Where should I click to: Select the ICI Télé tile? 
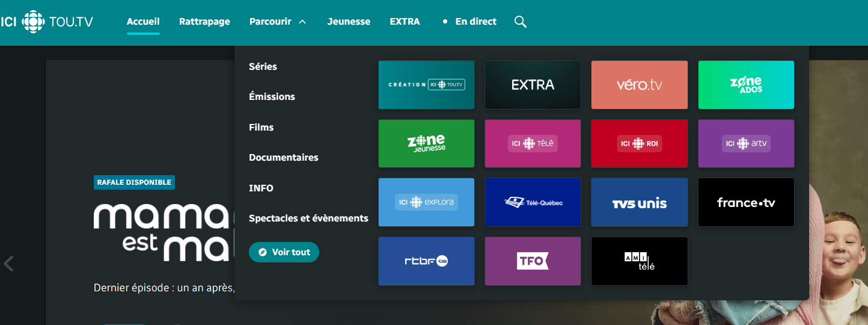[x=533, y=143]
